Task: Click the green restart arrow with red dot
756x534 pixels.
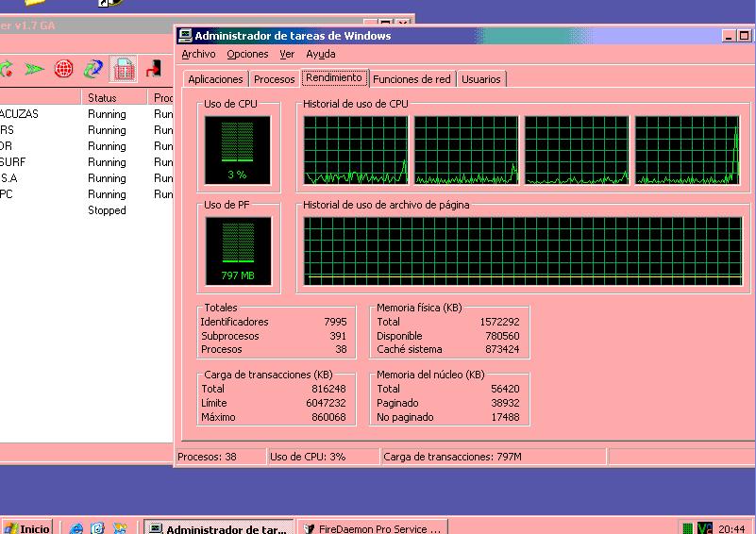Action: click(x=6, y=69)
